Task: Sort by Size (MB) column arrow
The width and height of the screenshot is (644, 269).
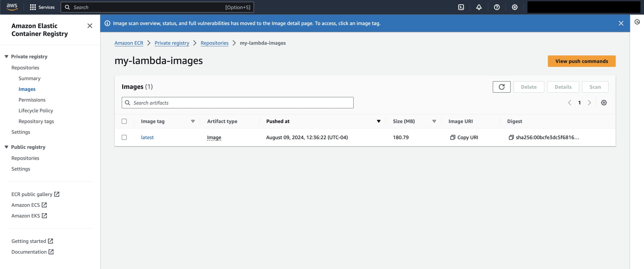Action: [434, 121]
